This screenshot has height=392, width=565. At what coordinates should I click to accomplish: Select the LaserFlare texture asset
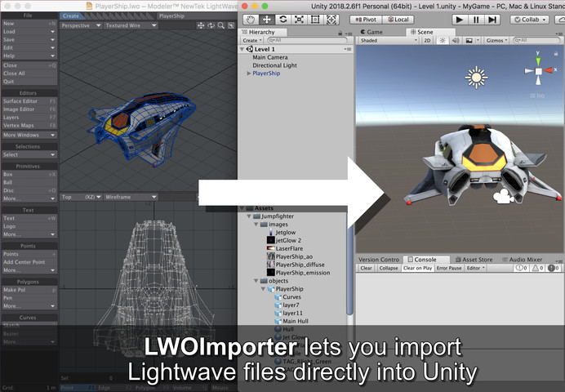pos(289,248)
